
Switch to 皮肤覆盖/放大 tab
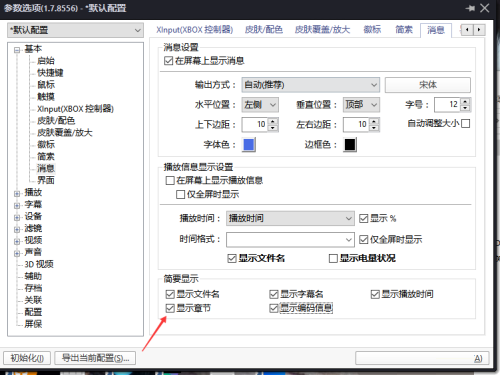click(322, 30)
